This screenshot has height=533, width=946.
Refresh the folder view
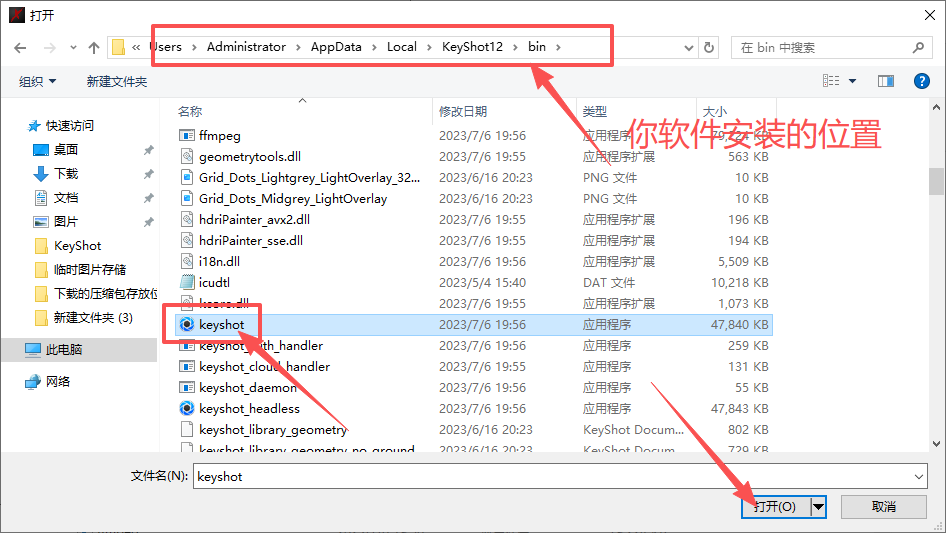(x=710, y=48)
